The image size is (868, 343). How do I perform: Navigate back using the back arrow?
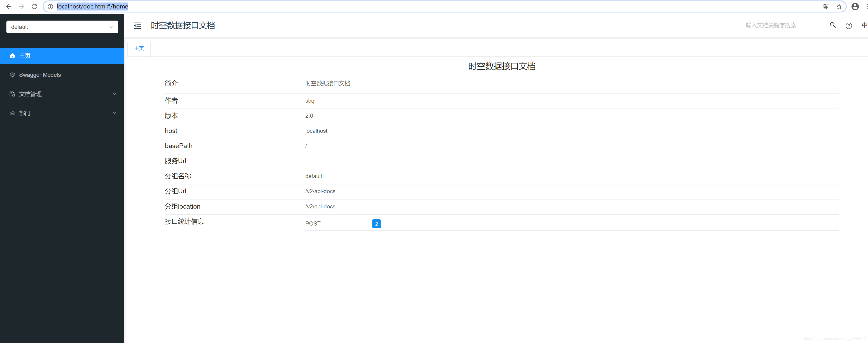click(8, 6)
